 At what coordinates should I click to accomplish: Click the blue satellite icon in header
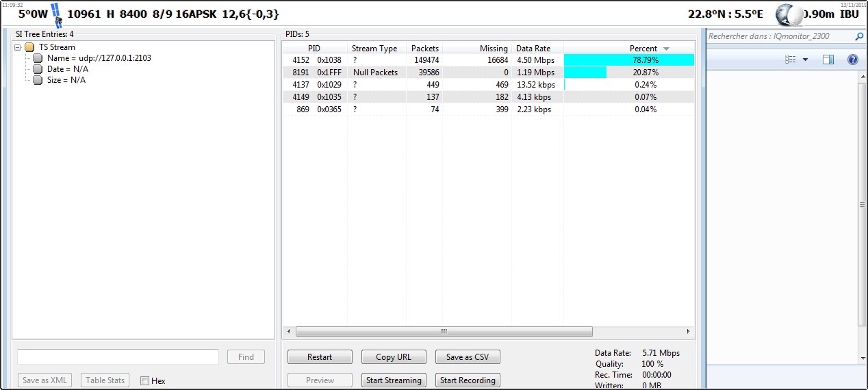(56, 13)
